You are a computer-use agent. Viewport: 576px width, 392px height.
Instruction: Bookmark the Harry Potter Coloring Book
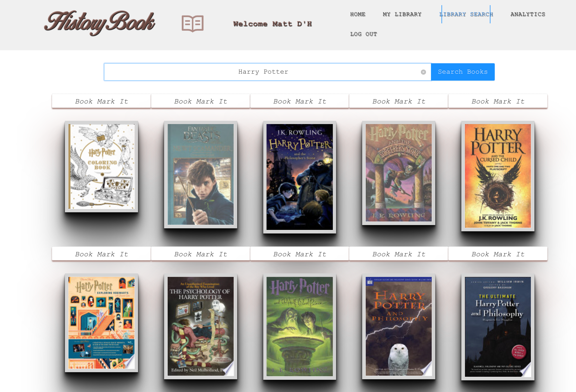click(x=101, y=101)
